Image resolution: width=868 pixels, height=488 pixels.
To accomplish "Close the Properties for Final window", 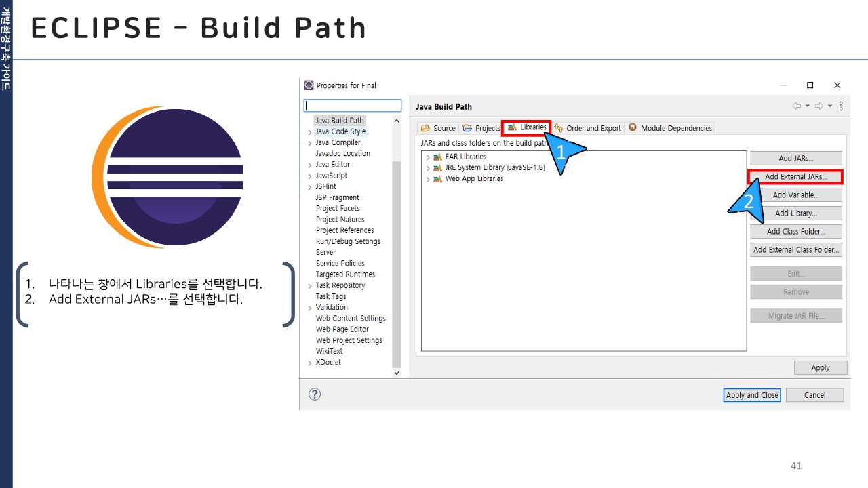I will click(837, 85).
